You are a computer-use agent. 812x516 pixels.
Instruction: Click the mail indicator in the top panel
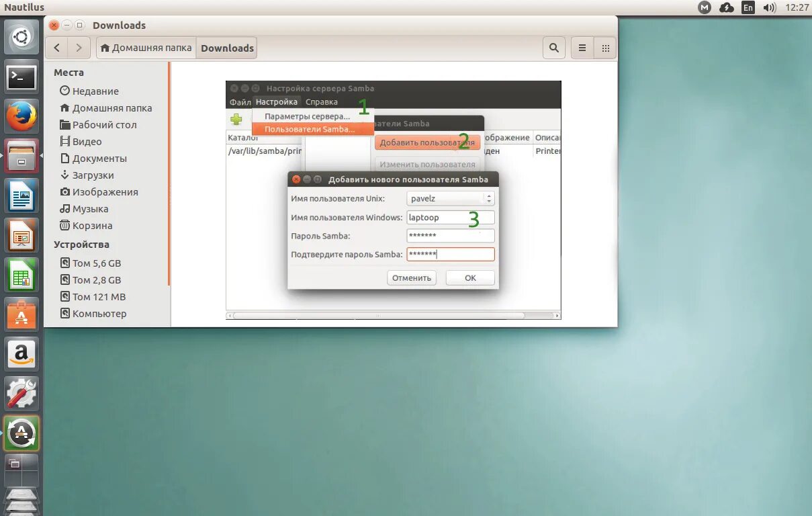pyautogui.click(x=704, y=8)
